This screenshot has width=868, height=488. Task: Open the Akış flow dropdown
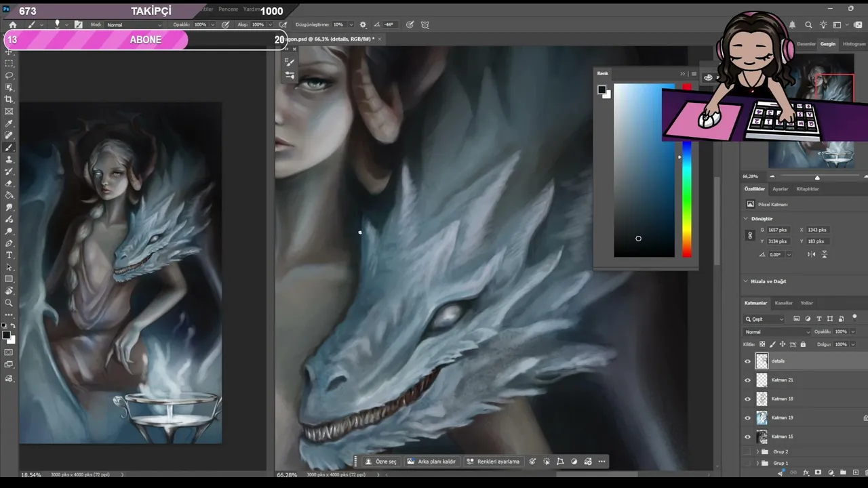[269, 25]
